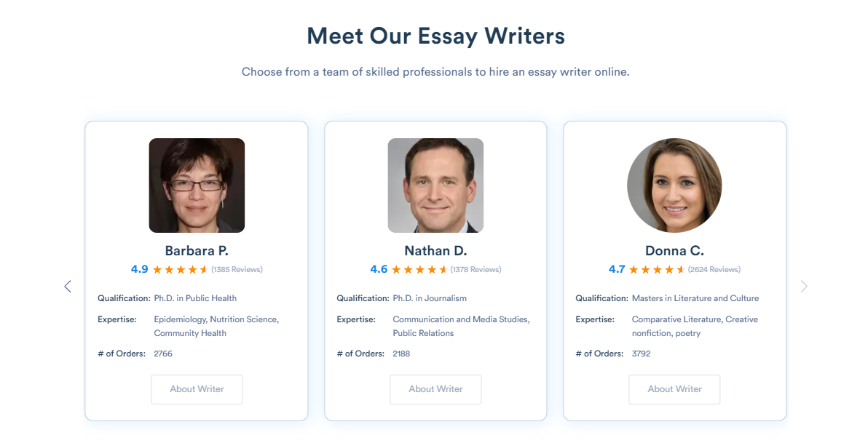Viewport: 868px width, 443px height.
Task: Open Donna C.'s round profile photo
Action: pyautogui.click(x=674, y=185)
